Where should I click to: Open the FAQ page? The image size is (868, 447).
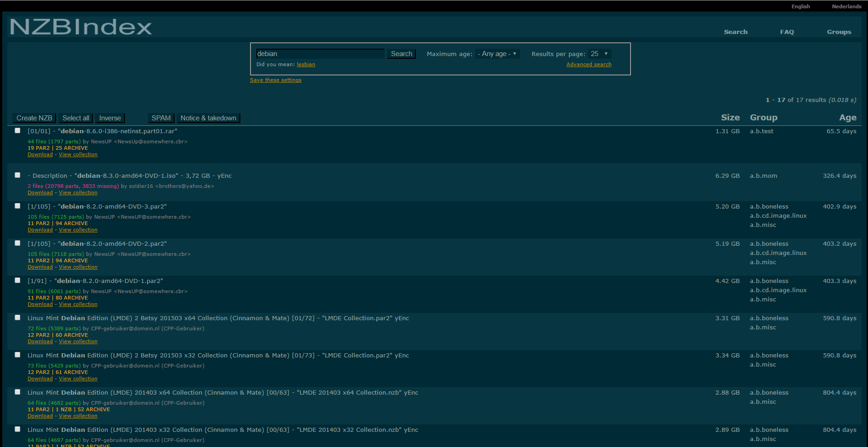pos(787,32)
